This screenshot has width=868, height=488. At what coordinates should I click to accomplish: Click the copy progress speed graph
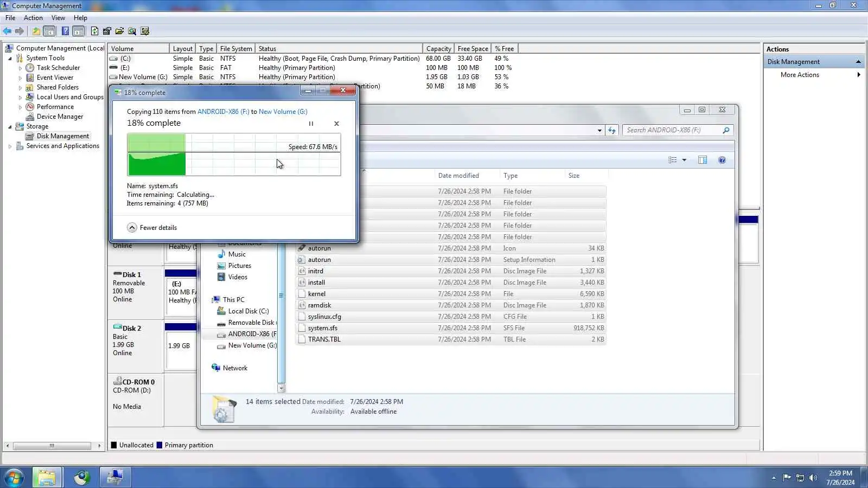point(234,155)
